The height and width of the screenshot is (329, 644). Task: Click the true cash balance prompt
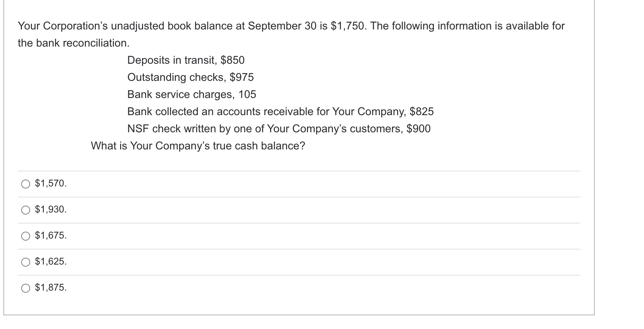click(198, 146)
